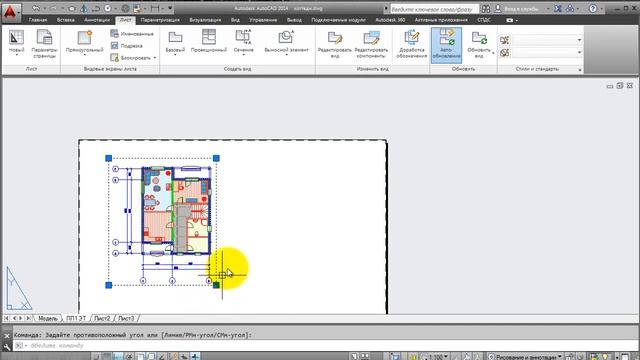The width and height of the screenshot is (640, 360).
Task: Open the Визуализация ribbon tab
Action: point(205,20)
